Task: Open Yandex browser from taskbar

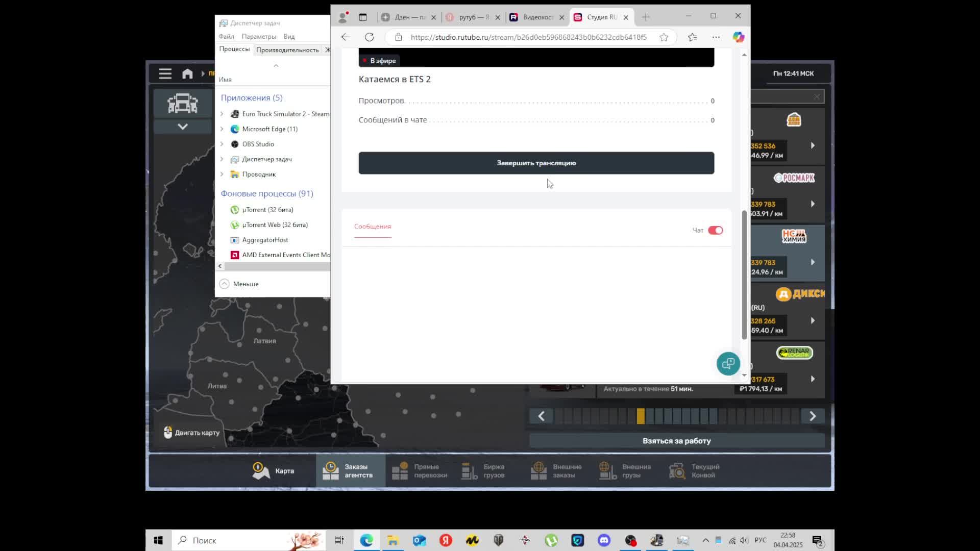Action: point(446,540)
